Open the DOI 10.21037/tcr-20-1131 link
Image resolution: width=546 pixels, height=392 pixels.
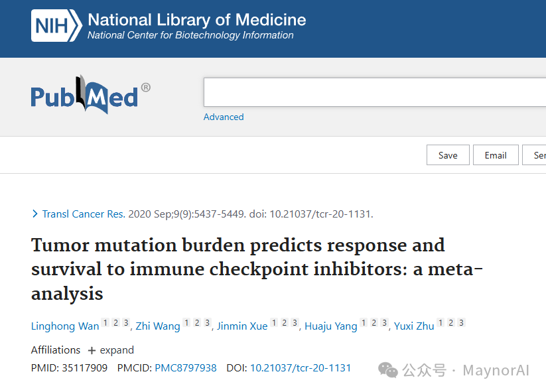301,368
